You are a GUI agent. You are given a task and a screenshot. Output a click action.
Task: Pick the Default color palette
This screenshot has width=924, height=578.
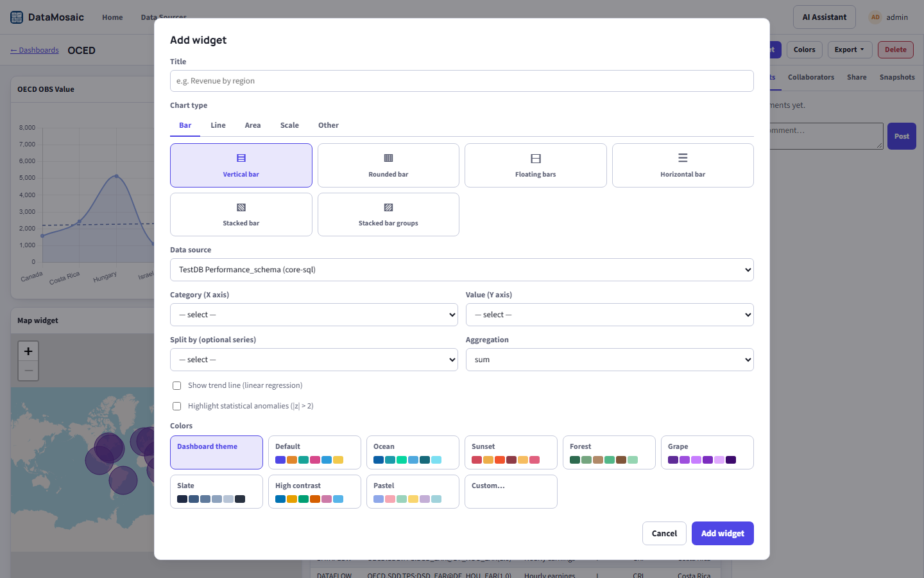(314, 453)
